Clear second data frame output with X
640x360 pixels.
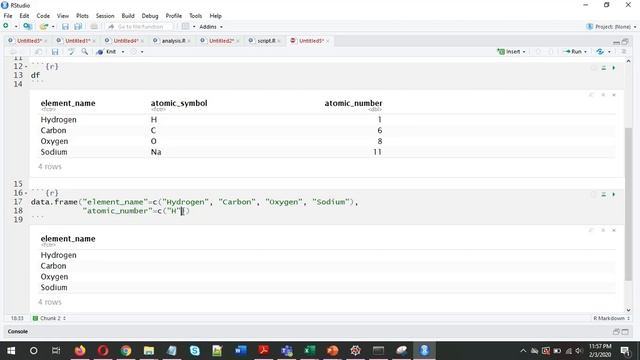pyautogui.click(x=613, y=230)
